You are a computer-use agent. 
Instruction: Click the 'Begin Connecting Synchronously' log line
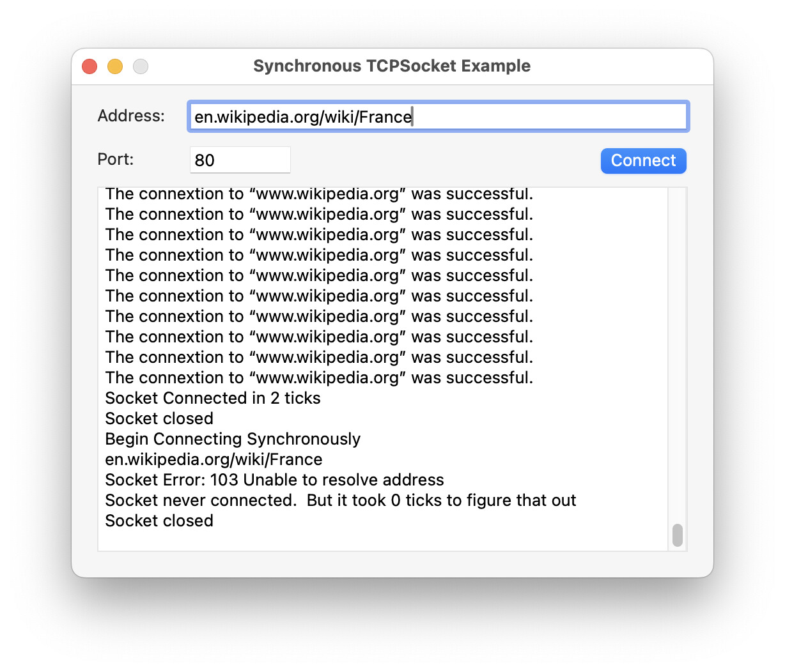point(233,439)
